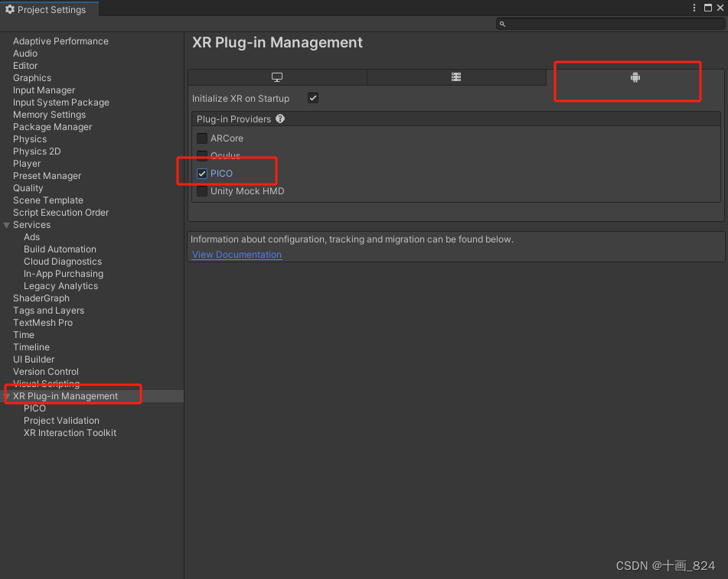The image size is (728, 579).
Task: Select the Project Settings tab
Action: (x=49, y=9)
